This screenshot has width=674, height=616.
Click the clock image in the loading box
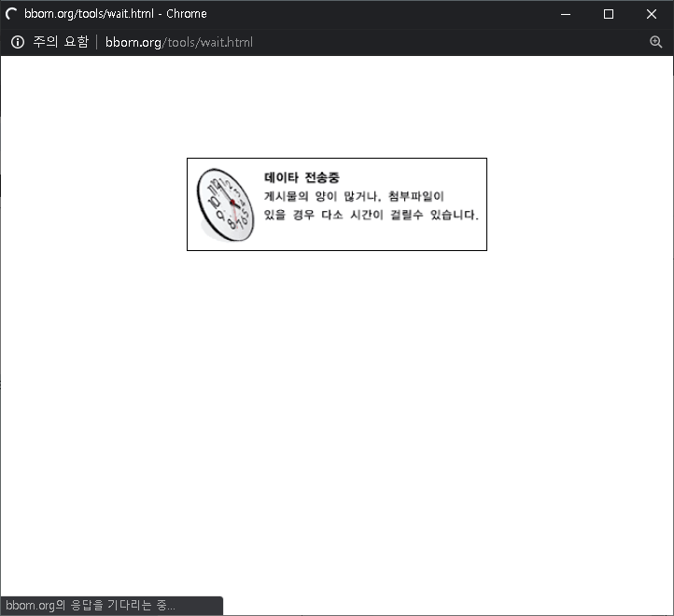[x=225, y=204]
